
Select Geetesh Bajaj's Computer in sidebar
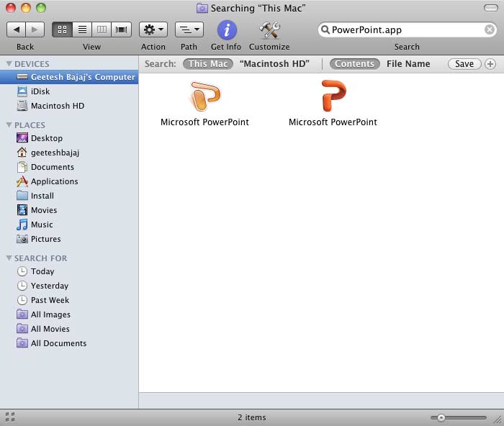(69, 77)
